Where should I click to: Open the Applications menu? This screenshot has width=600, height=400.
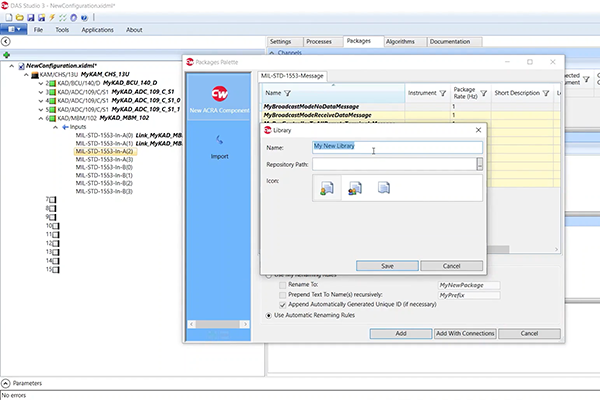(x=97, y=29)
